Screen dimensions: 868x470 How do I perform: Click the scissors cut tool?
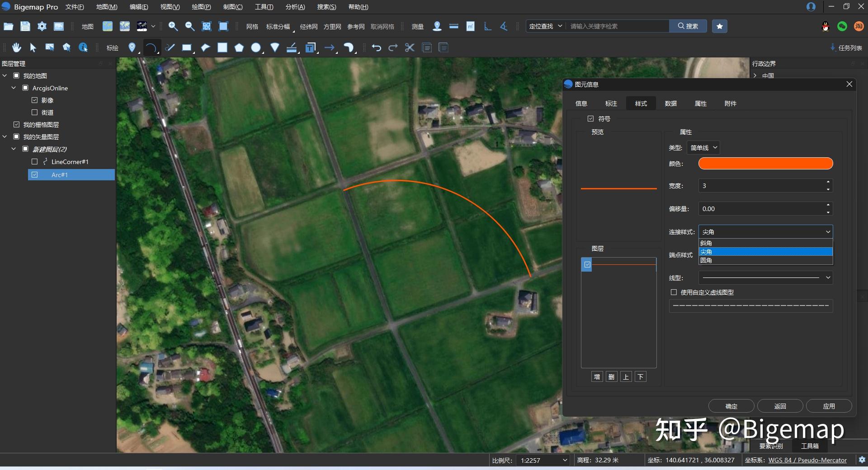click(409, 47)
